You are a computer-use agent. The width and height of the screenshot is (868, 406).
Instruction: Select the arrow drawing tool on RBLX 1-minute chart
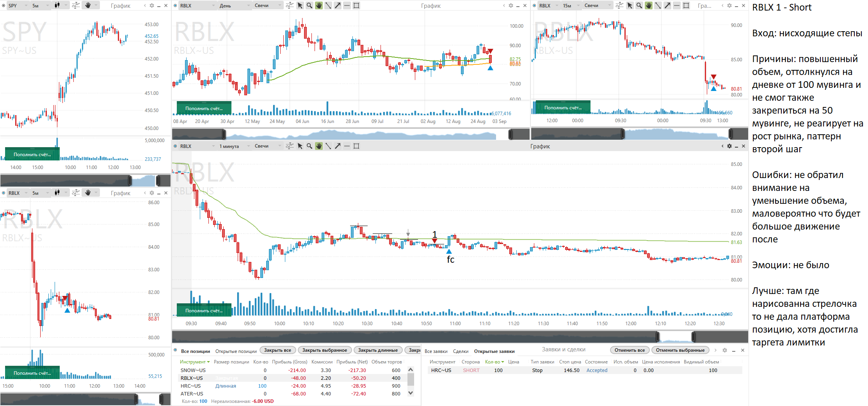click(x=338, y=146)
